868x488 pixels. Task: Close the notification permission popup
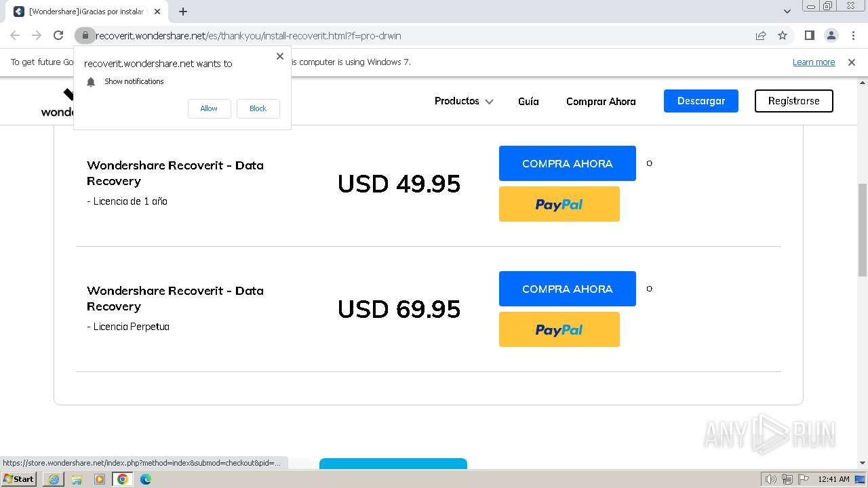click(279, 56)
